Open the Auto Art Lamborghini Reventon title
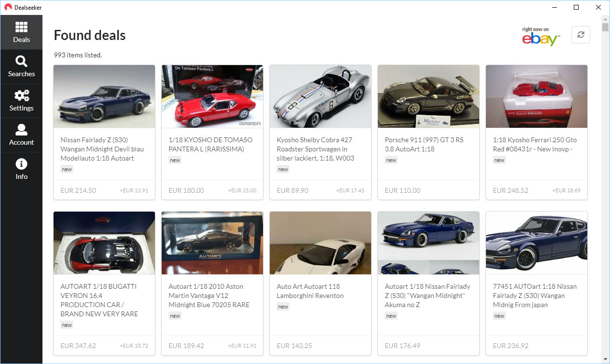The image size is (610, 364). [x=310, y=291]
